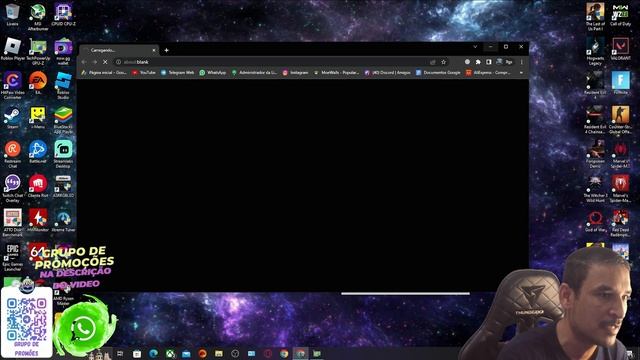Select Xtreme Tuner desktop icon
The width and height of the screenshot is (640, 360).
click(x=63, y=220)
